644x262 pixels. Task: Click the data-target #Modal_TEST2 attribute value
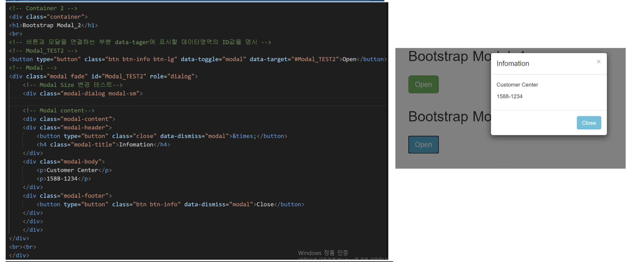click(315, 59)
